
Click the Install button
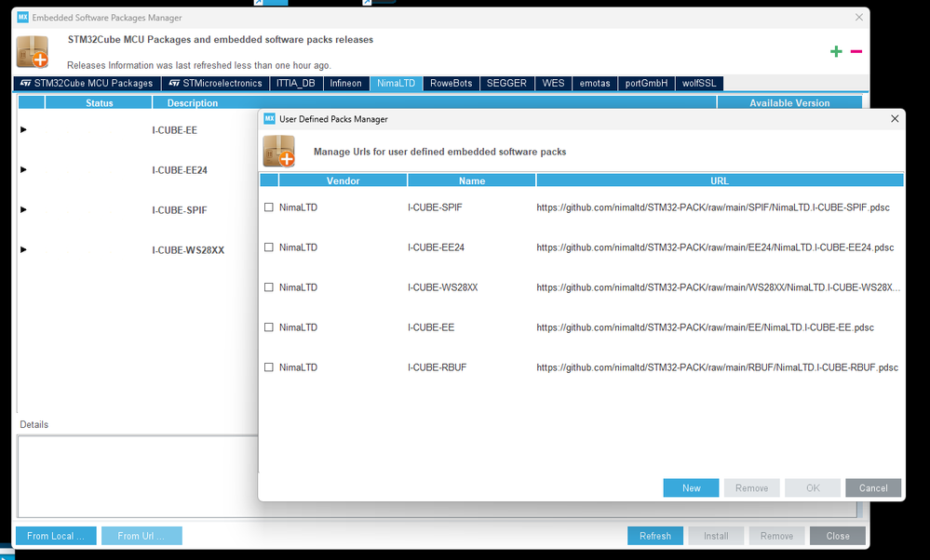click(716, 536)
